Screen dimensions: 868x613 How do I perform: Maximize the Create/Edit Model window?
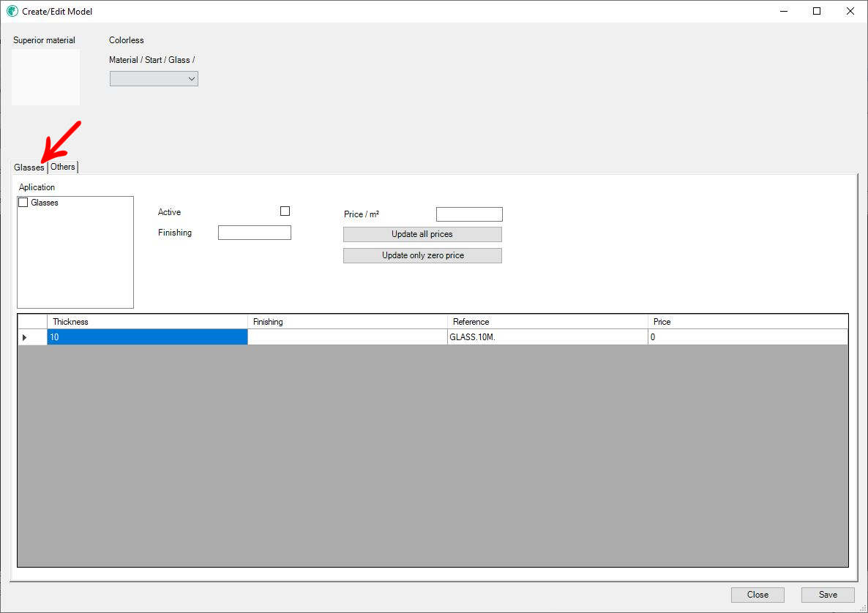(817, 11)
